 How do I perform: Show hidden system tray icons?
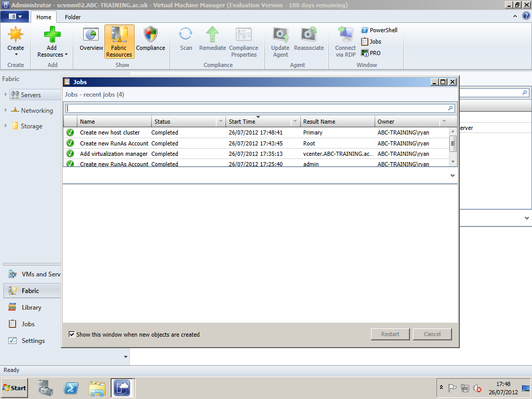(x=441, y=388)
